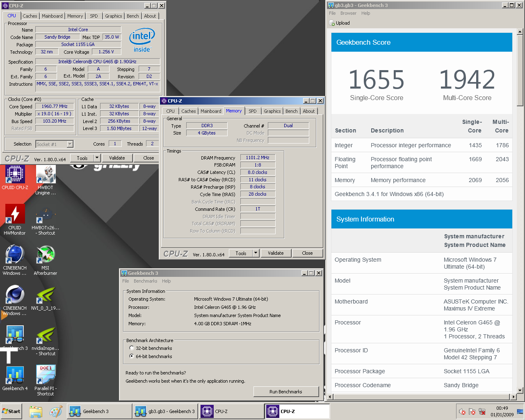The image size is (525, 420).
Task: Click Tools button in CPU-Z CPU window
Action: tap(82, 158)
